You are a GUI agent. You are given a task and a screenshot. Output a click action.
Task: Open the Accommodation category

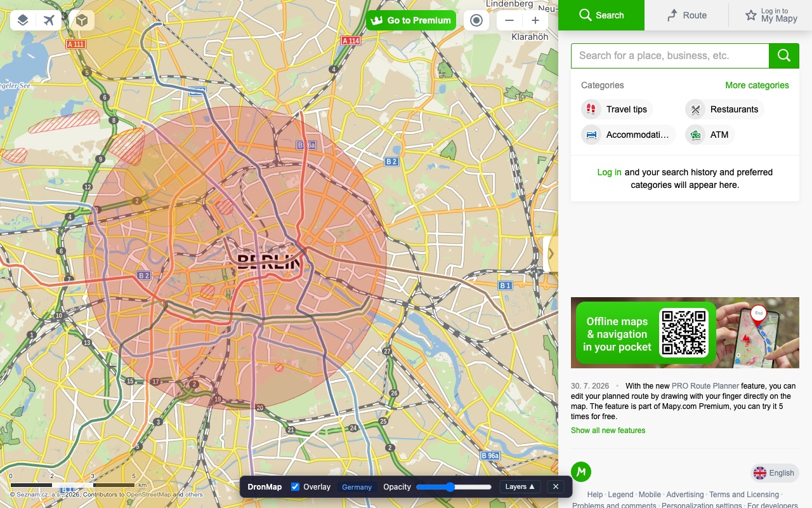tap(628, 135)
